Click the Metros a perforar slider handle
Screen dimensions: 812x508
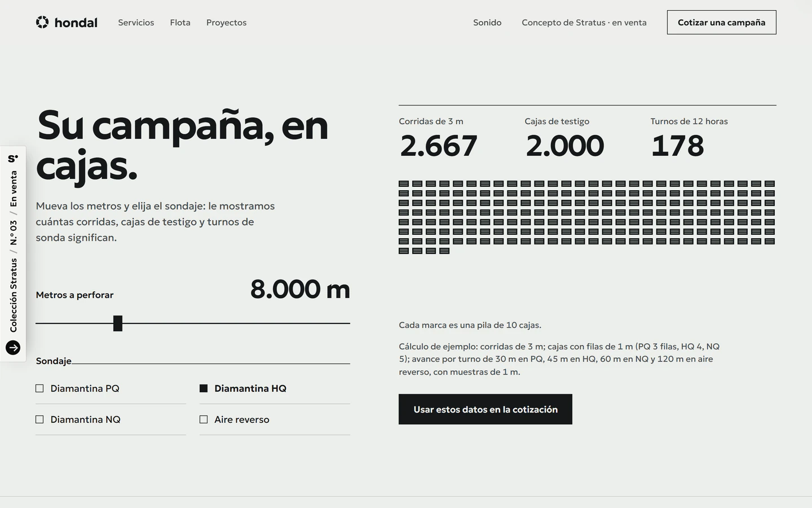point(118,323)
